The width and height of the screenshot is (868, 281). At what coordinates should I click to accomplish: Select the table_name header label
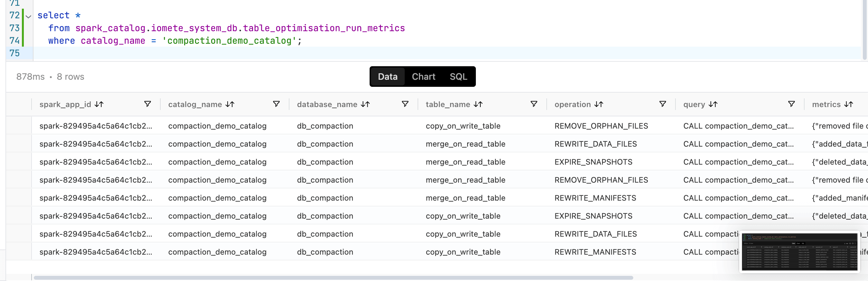pyautogui.click(x=448, y=104)
